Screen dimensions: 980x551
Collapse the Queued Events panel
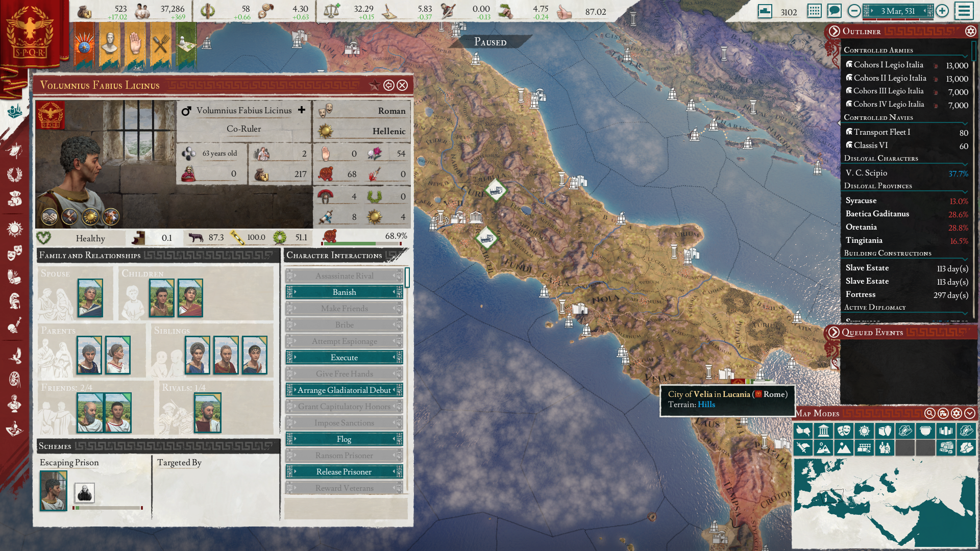click(834, 332)
